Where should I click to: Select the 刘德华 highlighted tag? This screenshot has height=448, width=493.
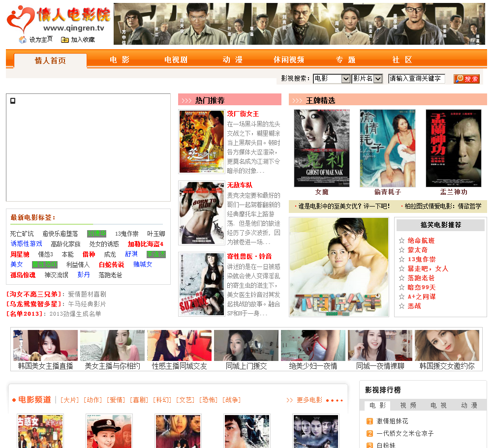click(96, 234)
